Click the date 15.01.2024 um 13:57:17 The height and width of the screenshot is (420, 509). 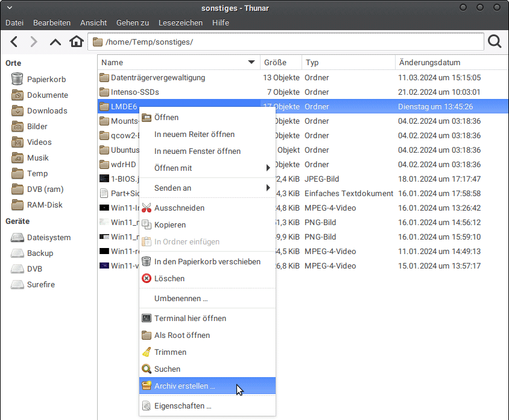coord(440,266)
